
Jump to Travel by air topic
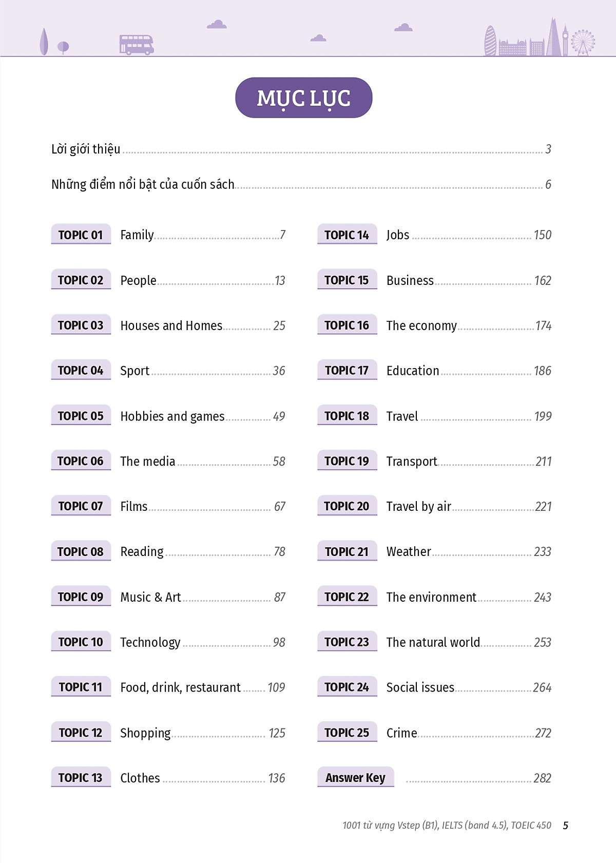click(435, 506)
